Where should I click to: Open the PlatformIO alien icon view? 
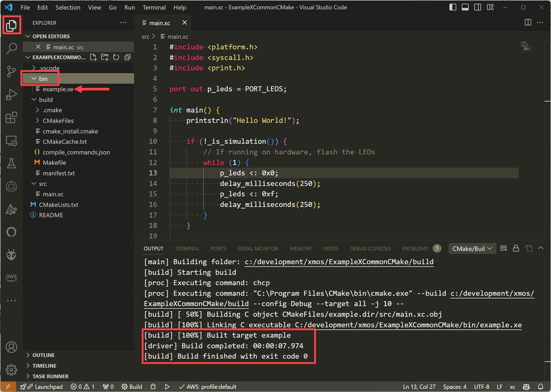[x=11, y=255]
